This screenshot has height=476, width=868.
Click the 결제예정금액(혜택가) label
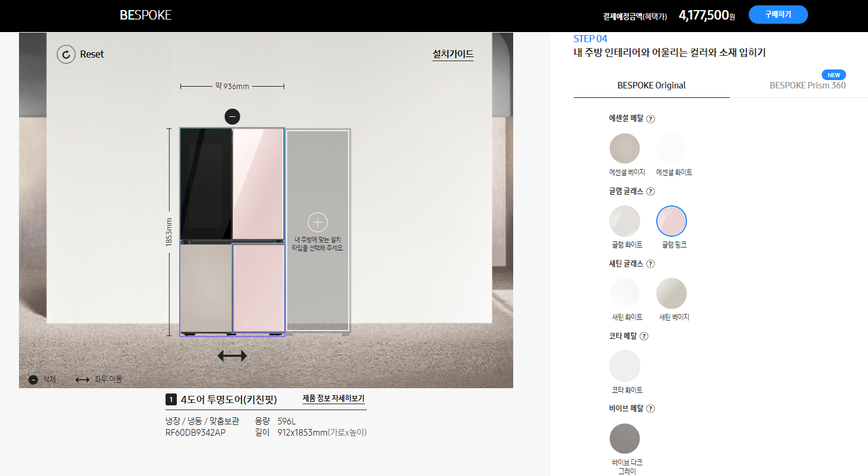tap(635, 16)
